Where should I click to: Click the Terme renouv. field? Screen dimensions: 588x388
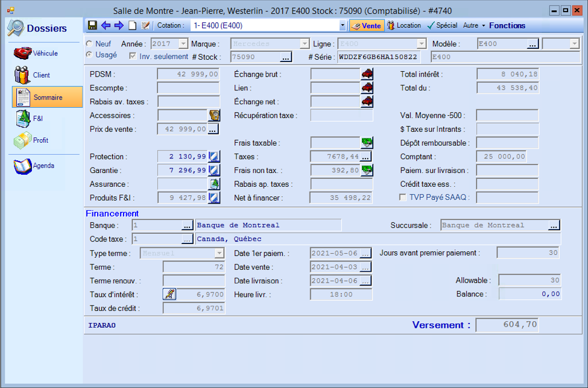194,281
